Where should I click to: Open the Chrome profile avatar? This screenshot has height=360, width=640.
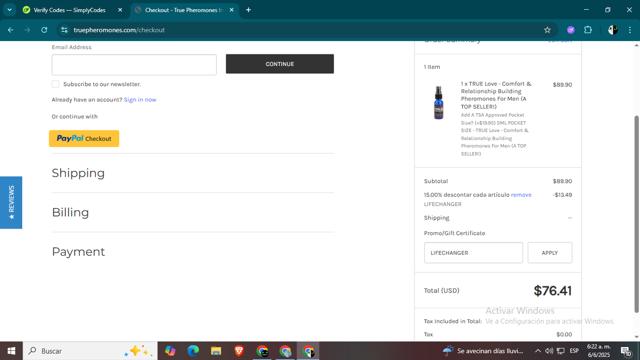[612, 30]
